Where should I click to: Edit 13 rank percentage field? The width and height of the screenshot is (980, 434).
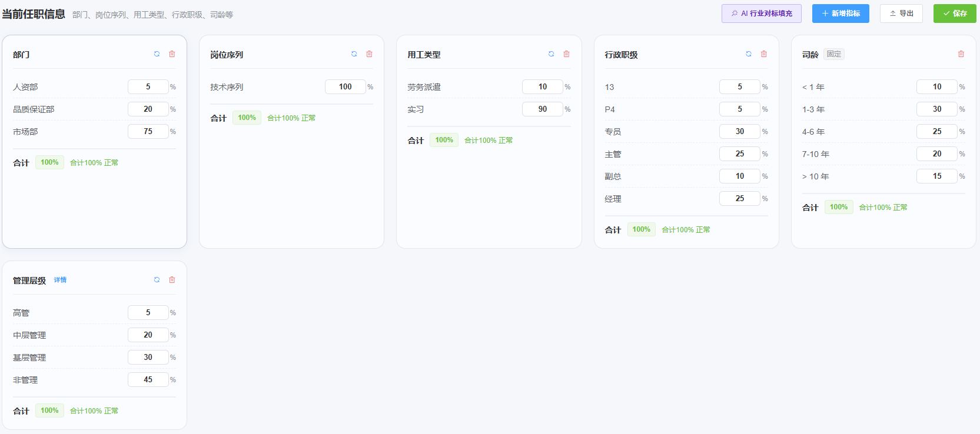click(x=740, y=87)
